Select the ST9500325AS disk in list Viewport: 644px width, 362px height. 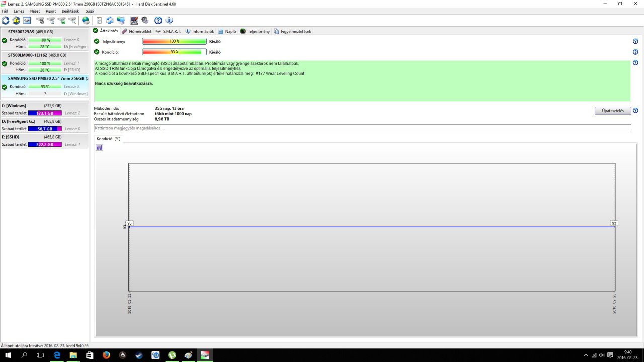click(44, 39)
